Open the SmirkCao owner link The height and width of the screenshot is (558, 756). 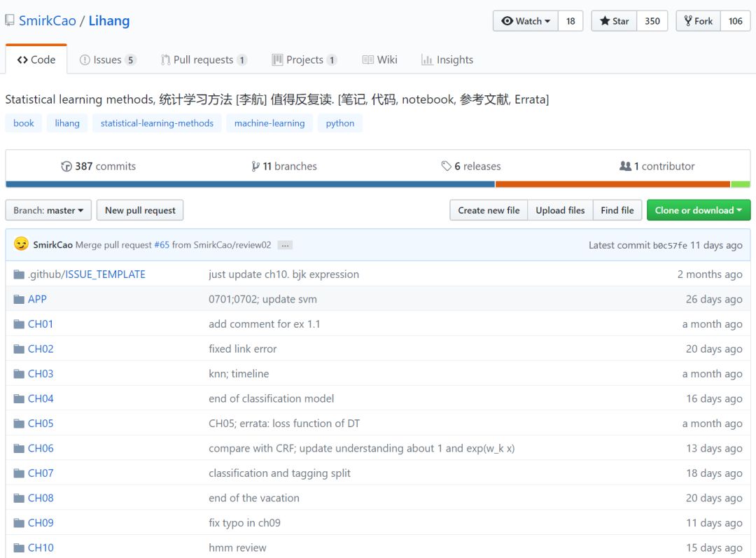[48, 21]
